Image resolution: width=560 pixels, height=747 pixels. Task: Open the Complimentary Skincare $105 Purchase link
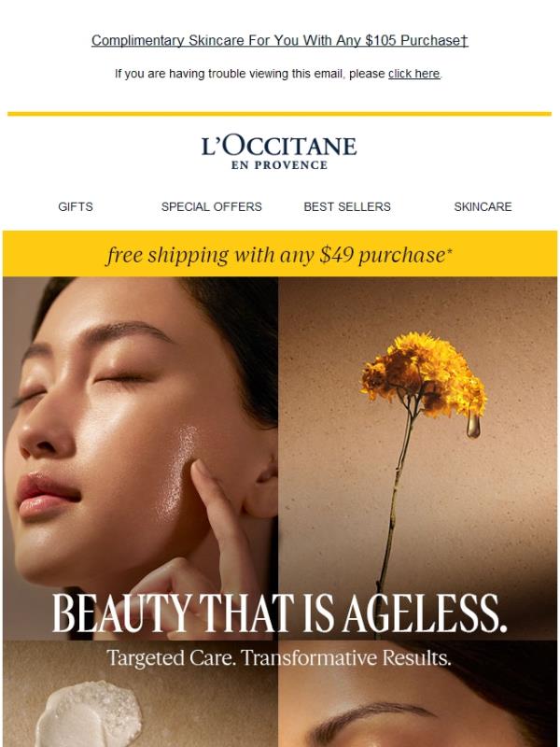pos(279,40)
